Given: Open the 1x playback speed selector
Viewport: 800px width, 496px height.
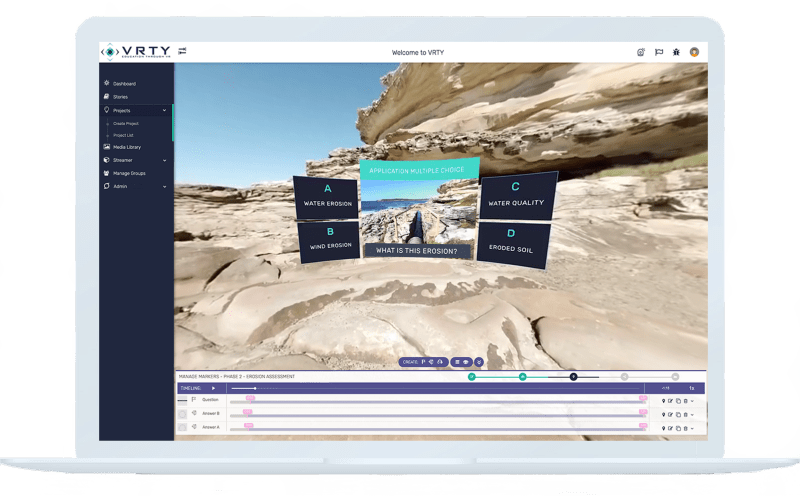Looking at the screenshot, I should coord(691,388).
